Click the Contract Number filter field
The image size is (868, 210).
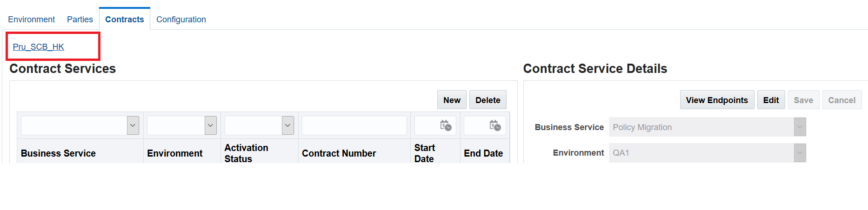(354, 125)
